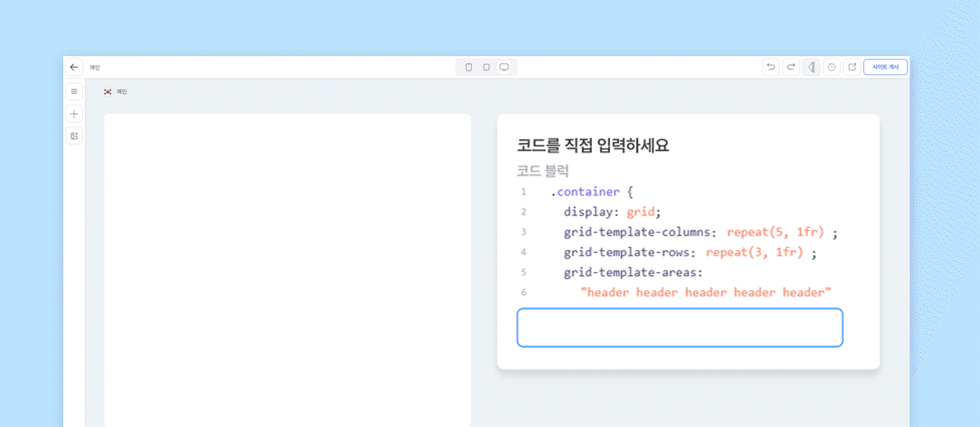
Task: Click code line '.container {'
Action: (593, 191)
